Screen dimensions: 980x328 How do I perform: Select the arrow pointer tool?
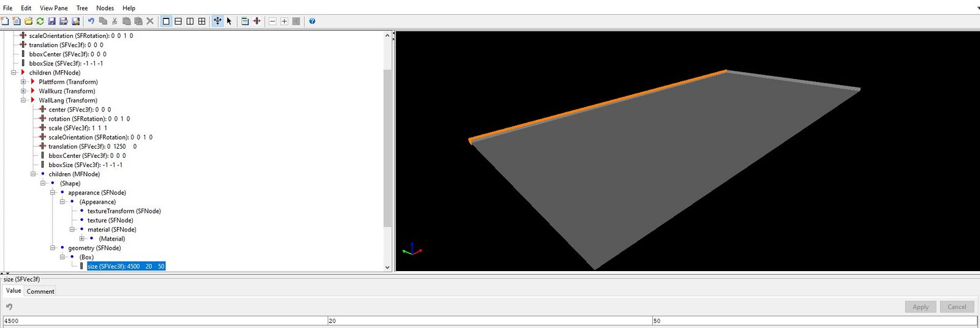(x=229, y=21)
